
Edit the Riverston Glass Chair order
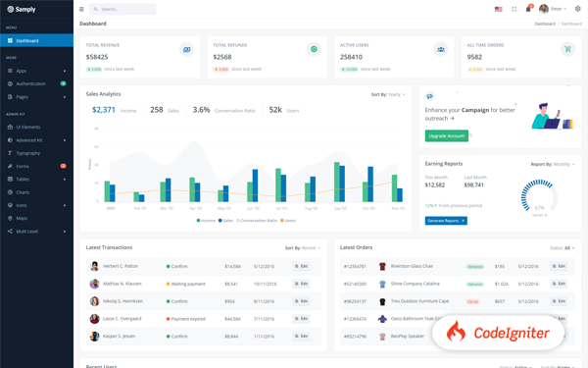(x=559, y=266)
